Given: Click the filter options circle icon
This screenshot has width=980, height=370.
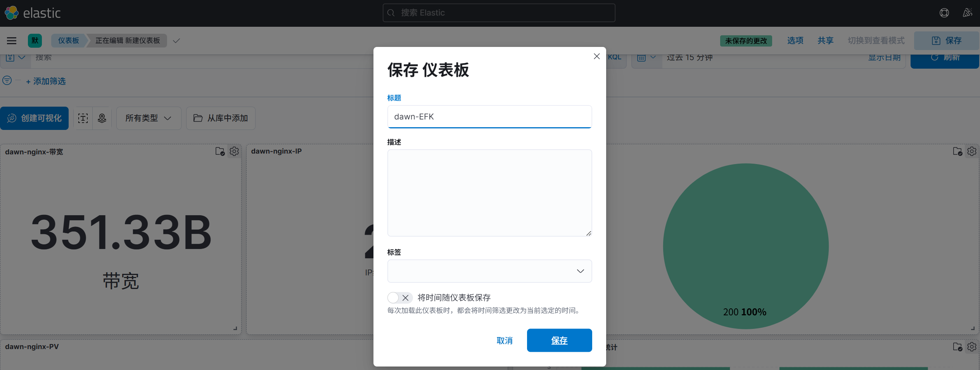Looking at the screenshot, I should click(7, 81).
